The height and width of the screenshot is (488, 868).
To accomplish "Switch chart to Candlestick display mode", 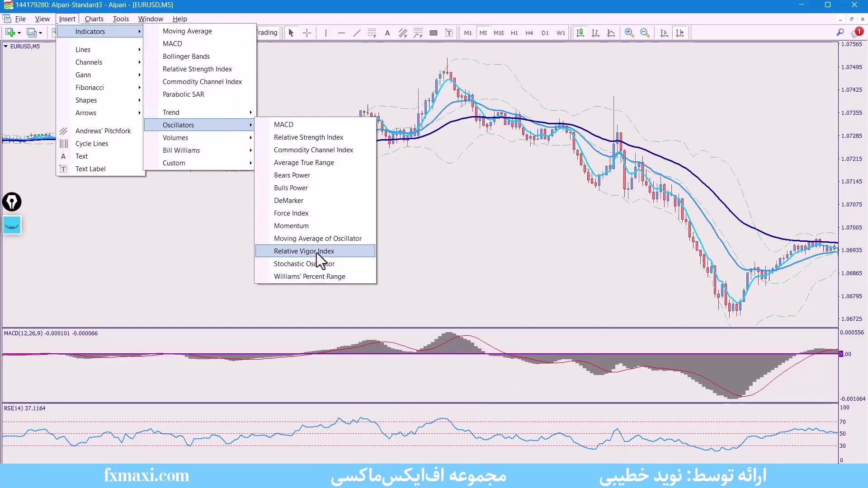I will (x=580, y=33).
